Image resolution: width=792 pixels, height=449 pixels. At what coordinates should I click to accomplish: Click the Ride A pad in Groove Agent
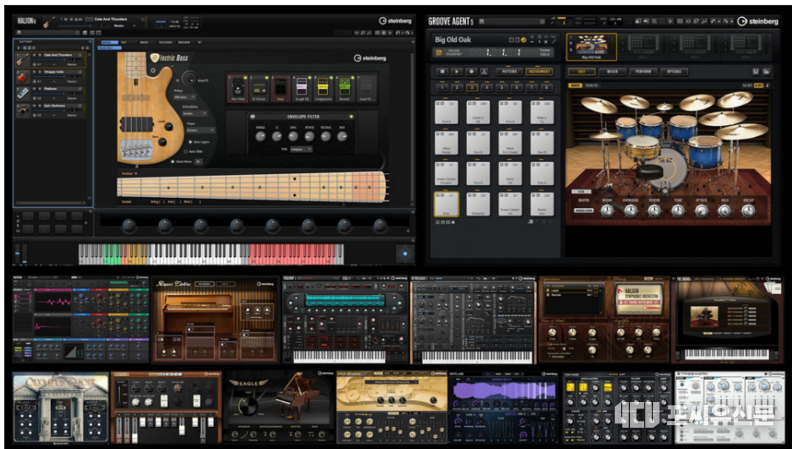click(542, 112)
